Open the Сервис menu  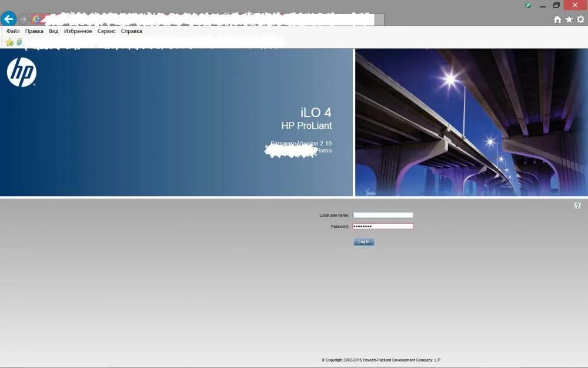pos(106,31)
